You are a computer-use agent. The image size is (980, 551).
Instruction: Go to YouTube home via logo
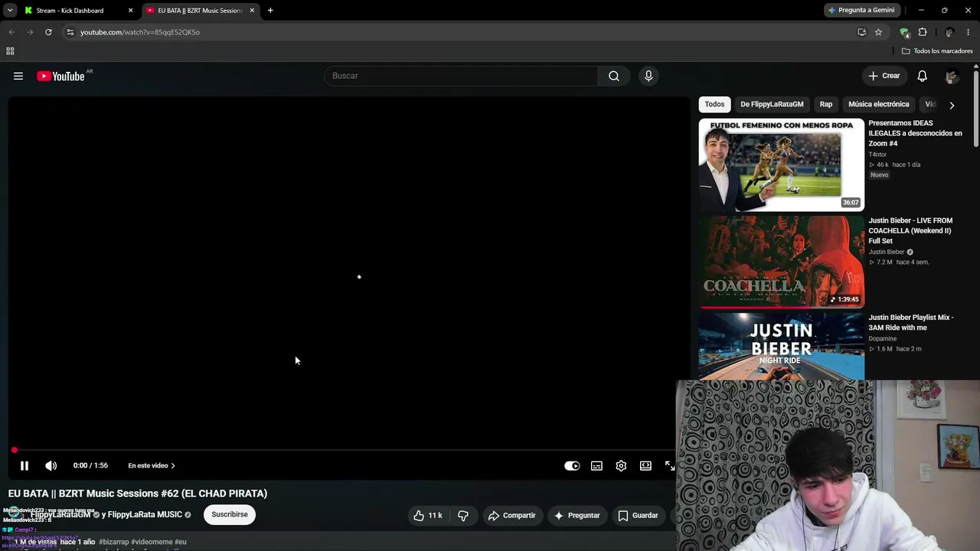coord(60,76)
